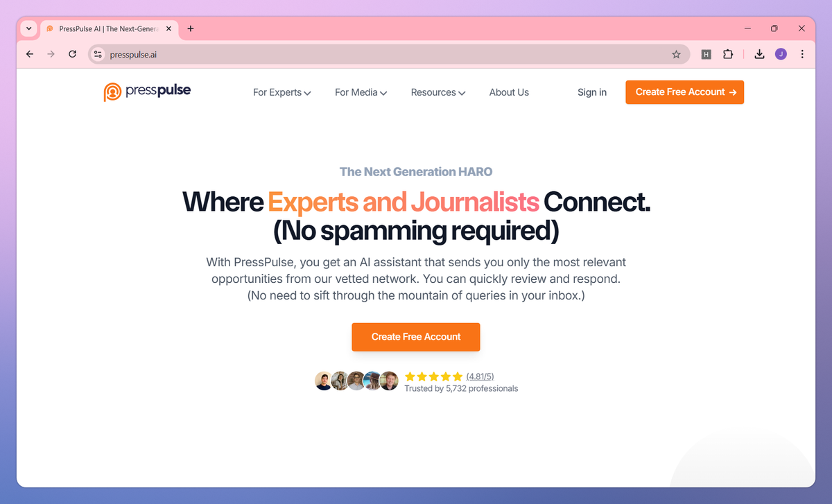This screenshot has height=504, width=832.
Task: Maximize the browser window
Action: [774, 28]
